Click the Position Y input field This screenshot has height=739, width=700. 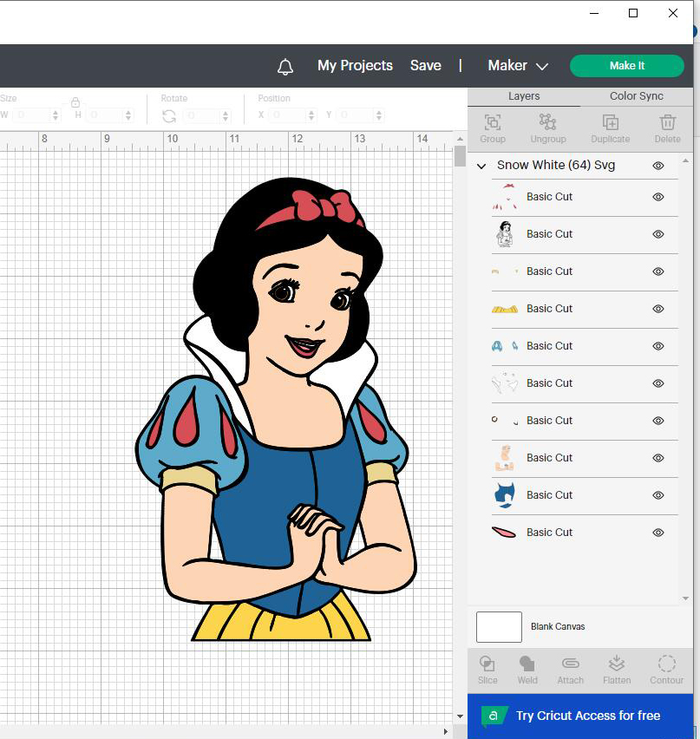point(356,115)
